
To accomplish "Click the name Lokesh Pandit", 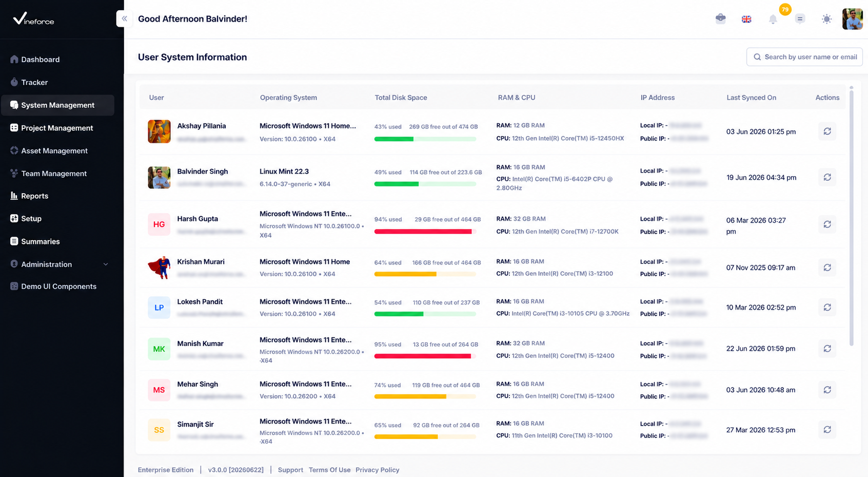I will point(200,302).
